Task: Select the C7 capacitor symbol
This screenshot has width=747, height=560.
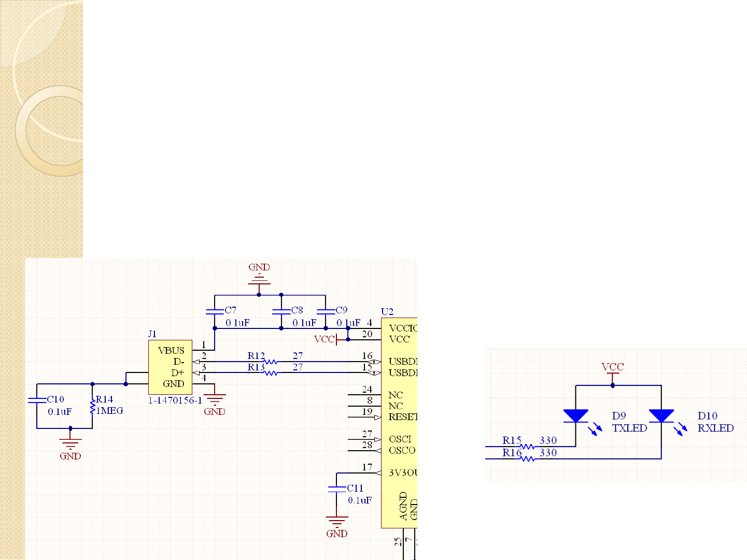Action: (215, 312)
